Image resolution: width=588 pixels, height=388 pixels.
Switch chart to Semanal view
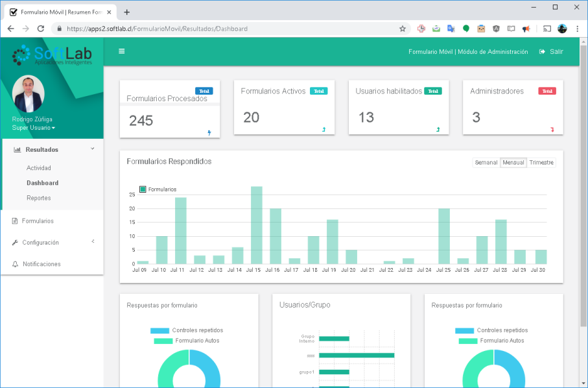point(486,162)
